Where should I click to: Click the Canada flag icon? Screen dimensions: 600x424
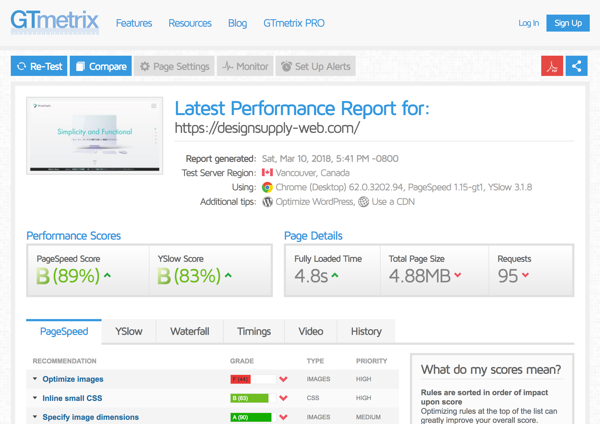[267, 173]
